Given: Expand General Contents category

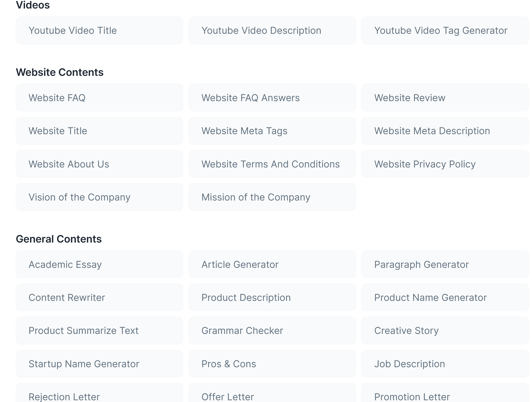Looking at the screenshot, I should [59, 239].
